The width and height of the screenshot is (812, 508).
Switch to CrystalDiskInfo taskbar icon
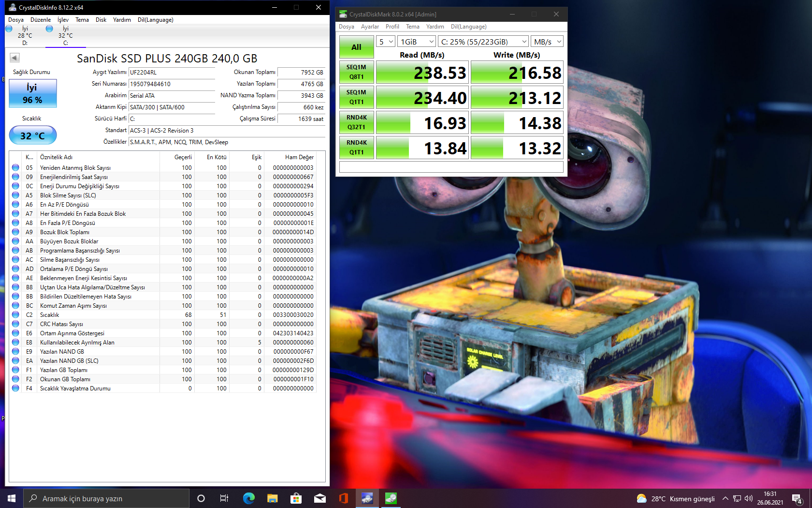pyautogui.click(x=367, y=498)
